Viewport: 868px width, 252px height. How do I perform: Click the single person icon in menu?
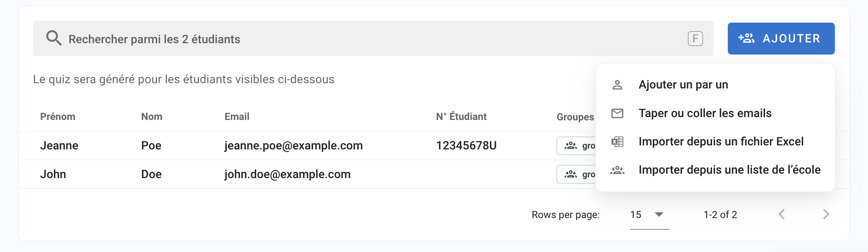coord(617,85)
